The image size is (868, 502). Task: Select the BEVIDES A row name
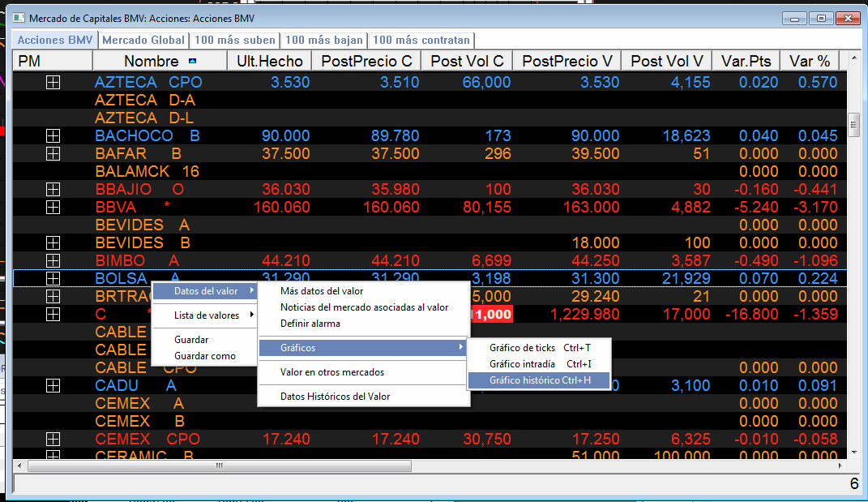(143, 225)
